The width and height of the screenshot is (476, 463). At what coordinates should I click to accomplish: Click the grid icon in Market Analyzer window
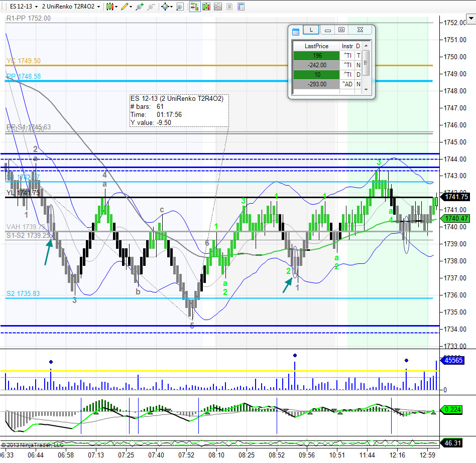[x=295, y=32]
